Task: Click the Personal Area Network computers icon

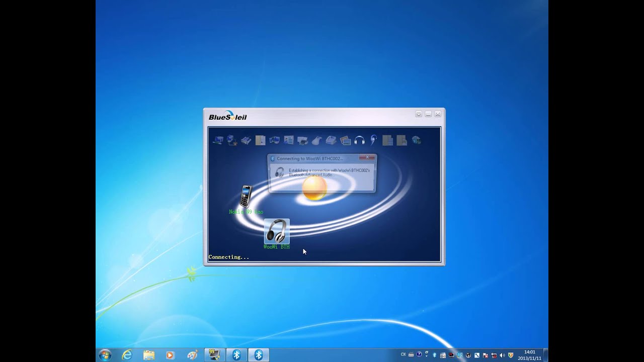Action: 218,140
